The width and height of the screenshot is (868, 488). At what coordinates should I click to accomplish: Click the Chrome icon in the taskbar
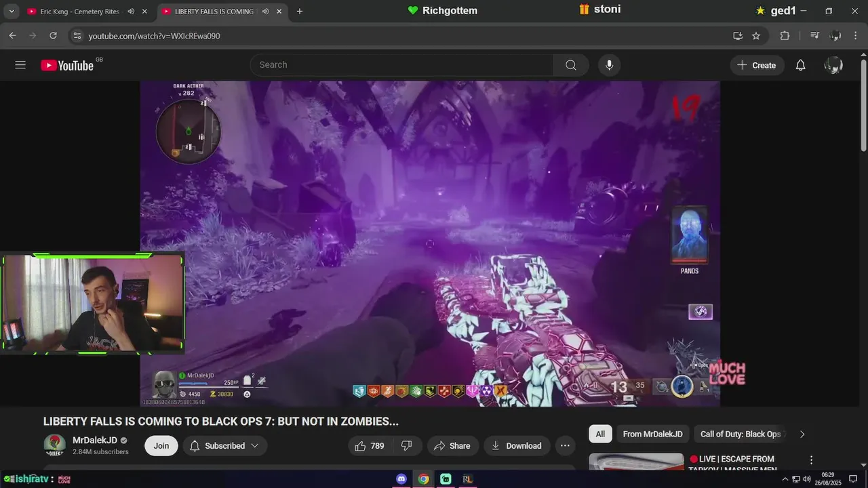423,479
